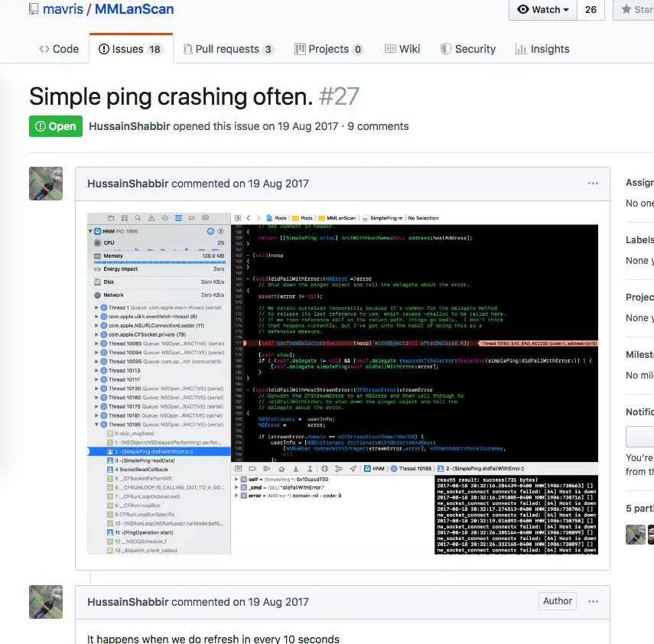This screenshot has width=654, height=644.
Task: Select Report navigator speech-bubble icon in Xcode screenshot
Action: [x=205, y=218]
